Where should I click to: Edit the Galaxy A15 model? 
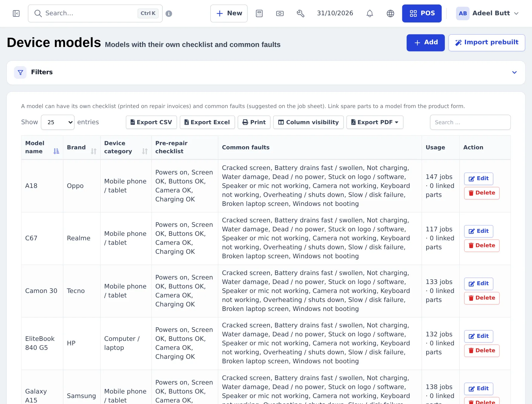[x=479, y=388]
